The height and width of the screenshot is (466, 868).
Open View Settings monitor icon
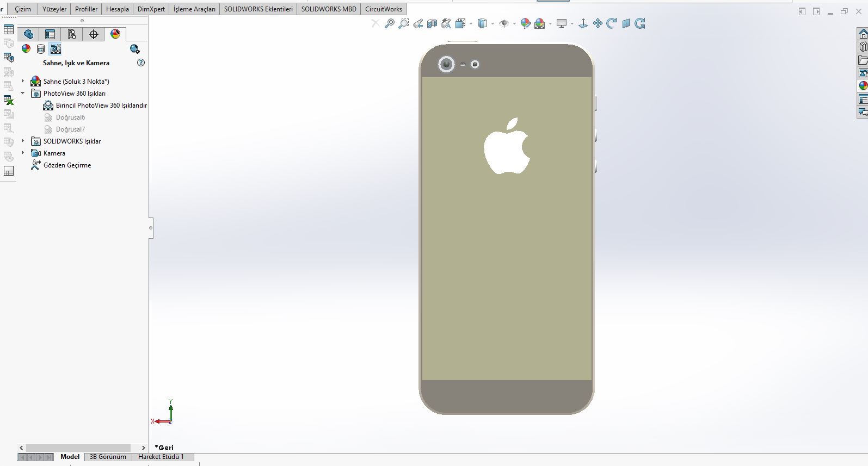(562, 23)
